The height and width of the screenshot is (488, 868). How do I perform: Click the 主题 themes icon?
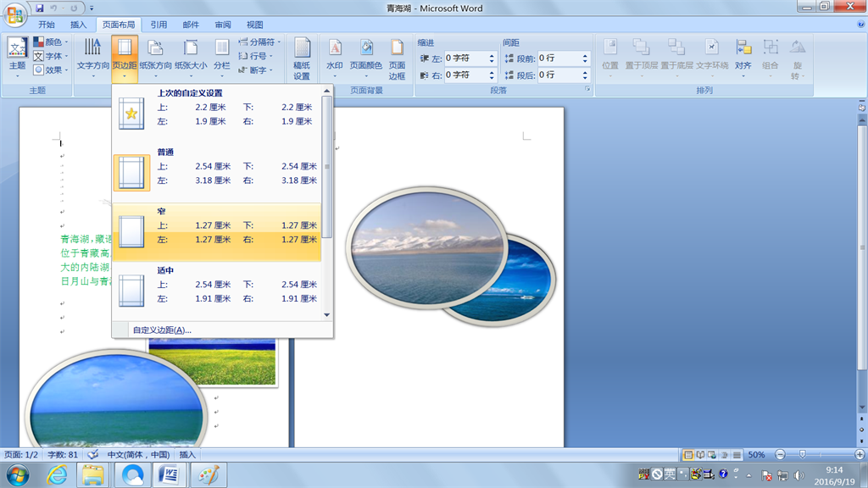17,51
